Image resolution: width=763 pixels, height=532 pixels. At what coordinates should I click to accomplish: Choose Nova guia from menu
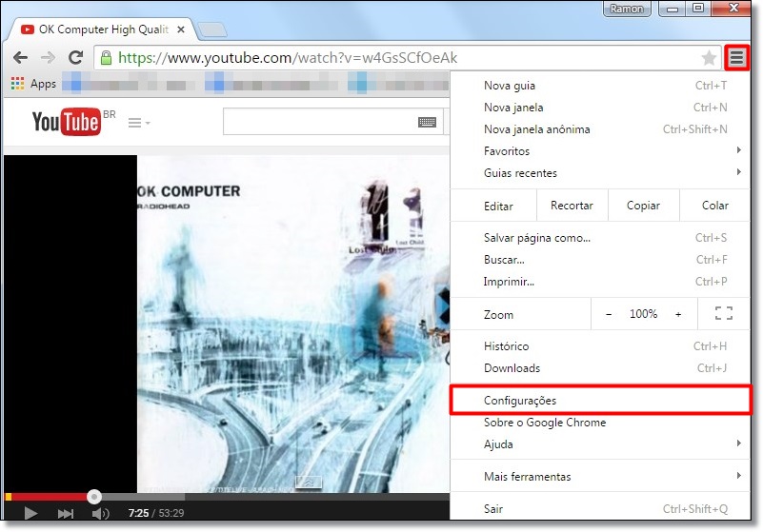point(600,86)
